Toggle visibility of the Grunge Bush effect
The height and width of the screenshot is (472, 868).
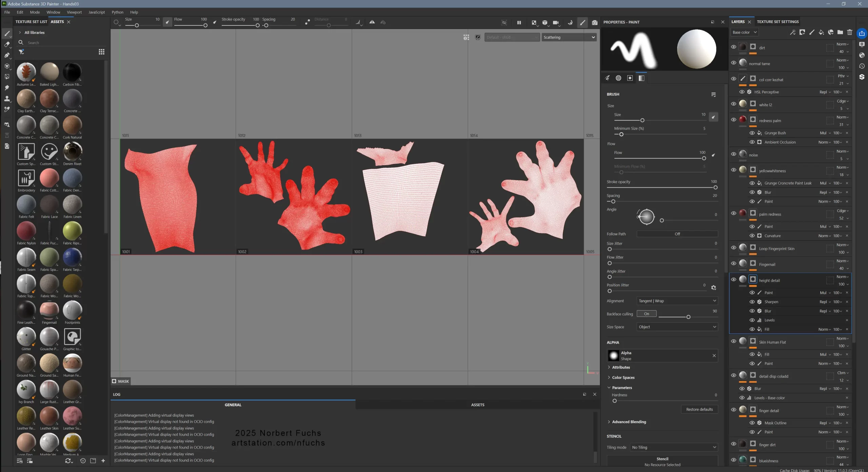pyautogui.click(x=752, y=133)
